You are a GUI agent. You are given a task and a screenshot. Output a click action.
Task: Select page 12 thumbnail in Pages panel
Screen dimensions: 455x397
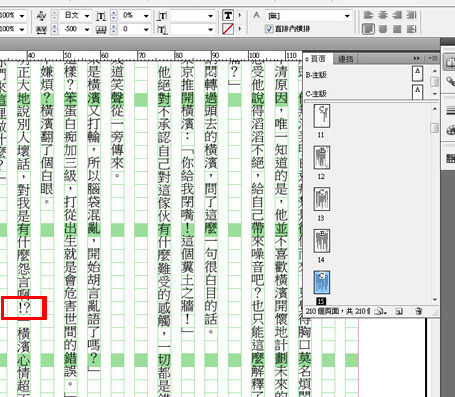pyautogui.click(x=322, y=157)
